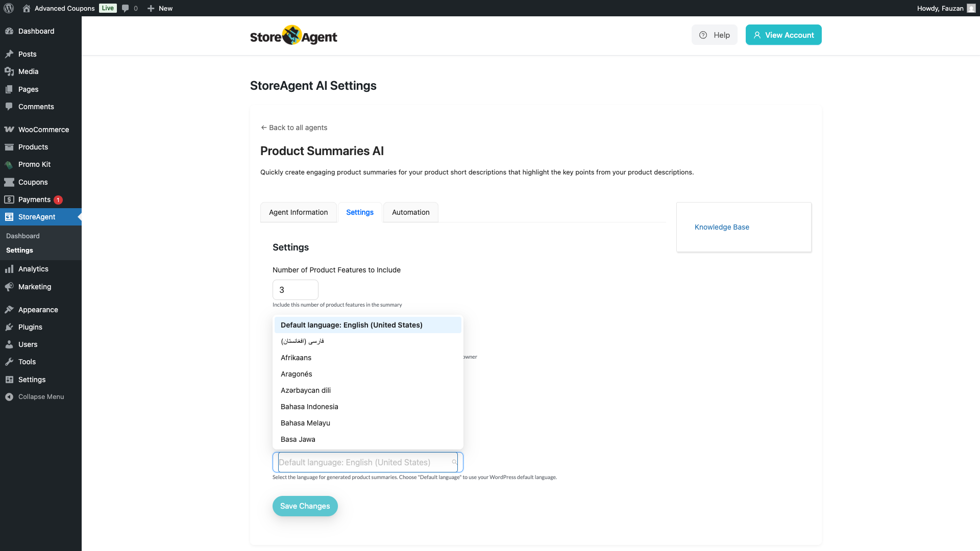Viewport: 980px width, 551px height.
Task: Open the Payments menu with badge
Action: click(x=34, y=199)
